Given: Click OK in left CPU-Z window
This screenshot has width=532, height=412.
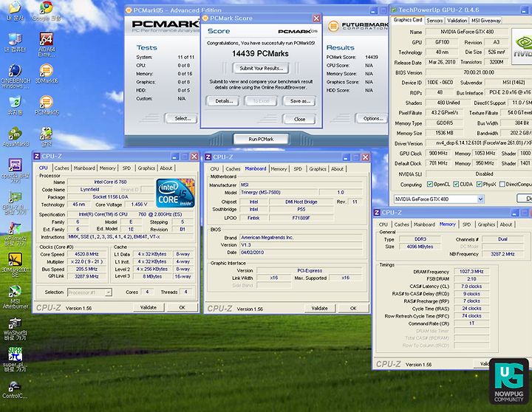Looking at the screenshot, I should point(183,308).
